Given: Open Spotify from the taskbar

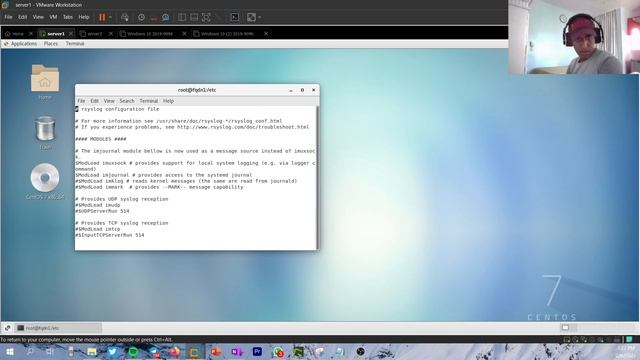Looking at the screenshot, I should [x=133, y=351].
